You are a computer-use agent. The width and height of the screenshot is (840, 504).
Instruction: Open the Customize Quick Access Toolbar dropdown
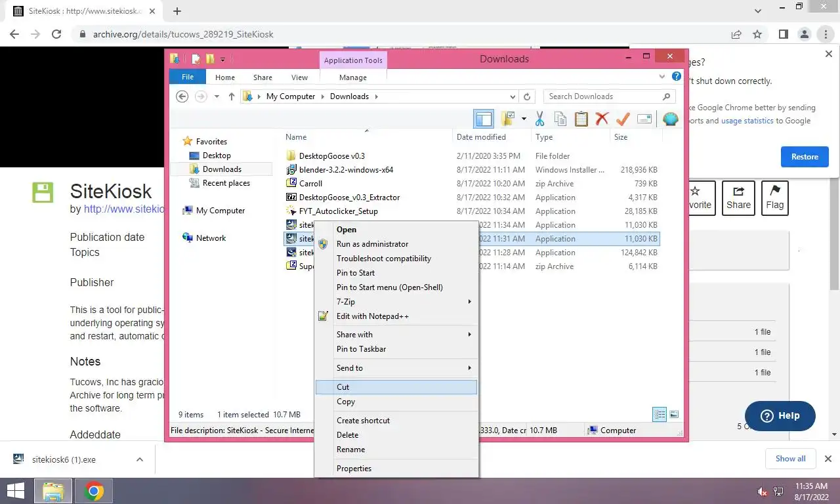[x=223, y=59]
